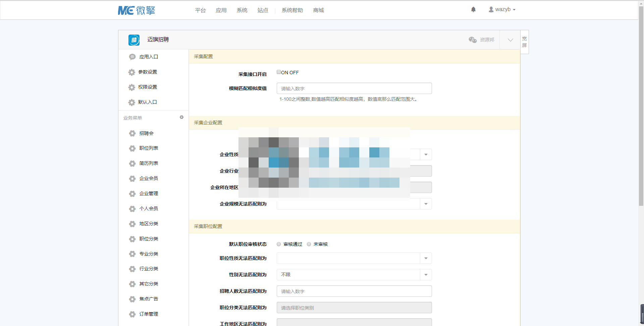The height and width of the screenshot is (326, 644).
Task: Click the 资源邦 link
Action: (487, 40)
